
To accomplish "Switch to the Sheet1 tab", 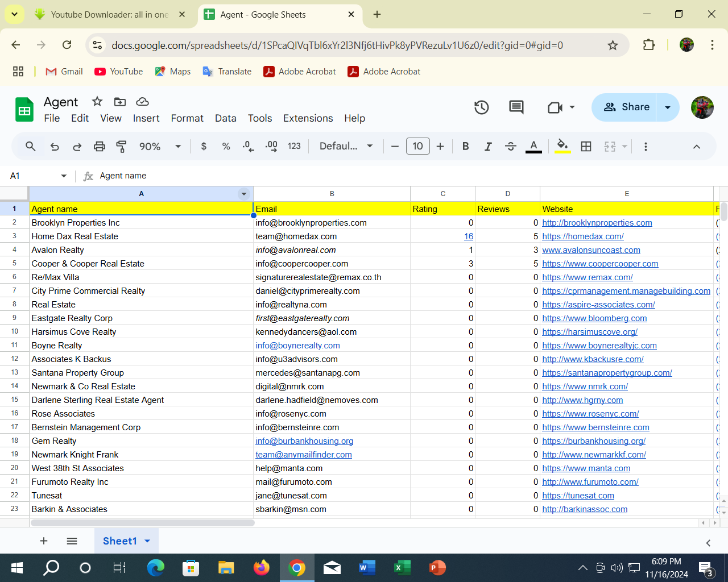I will pyautogui.click(x=119, y=541).
